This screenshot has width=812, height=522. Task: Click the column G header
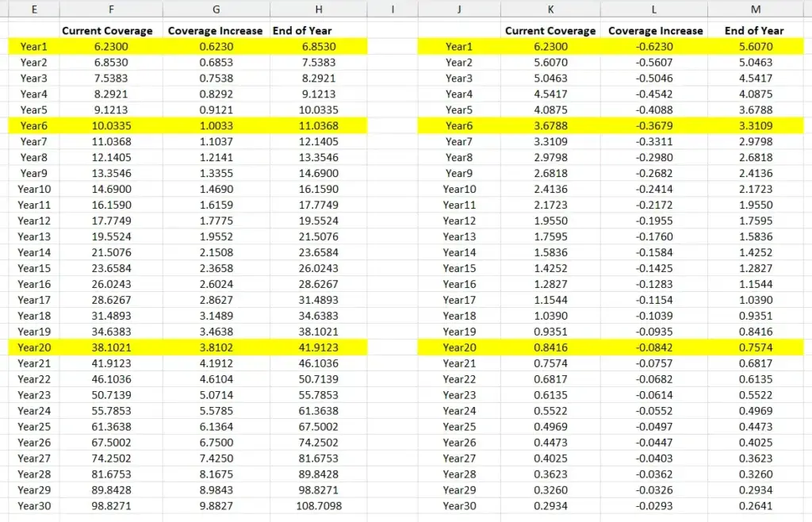click(x=216, y=10)
